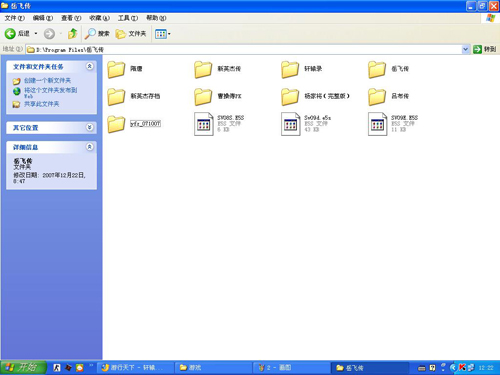Expand the address bar dropdown arrow
Image resolution: width=500 pixels, height=375 pixels.
pyautogui.click(x=465, y=49)
